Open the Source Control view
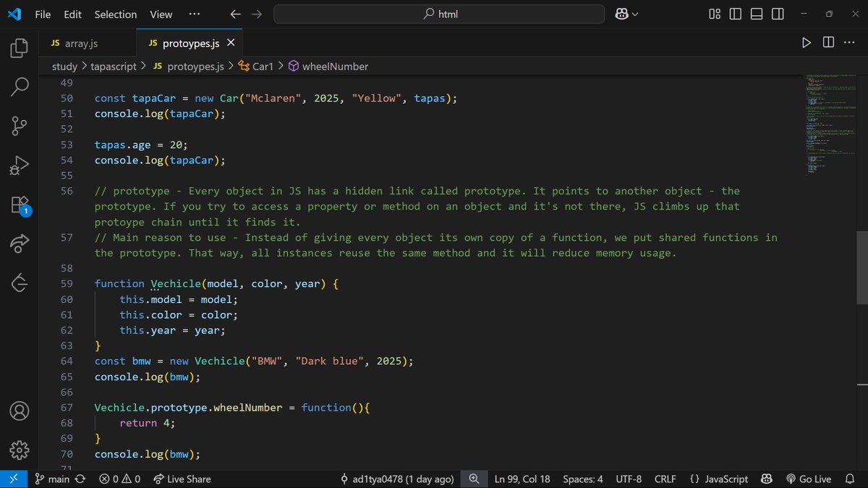868x488 pixels. coord(20,127)
